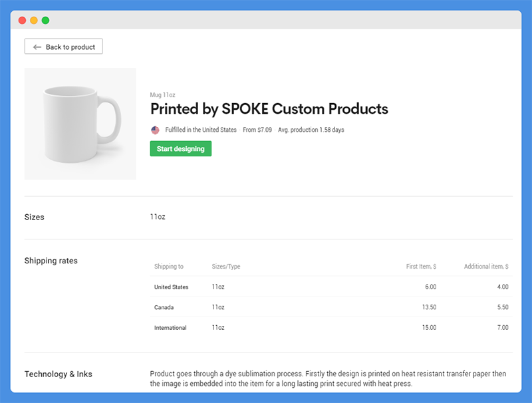Click the Start designing button
This screenshot has width=532, height=403.
[x=180, y=148]
